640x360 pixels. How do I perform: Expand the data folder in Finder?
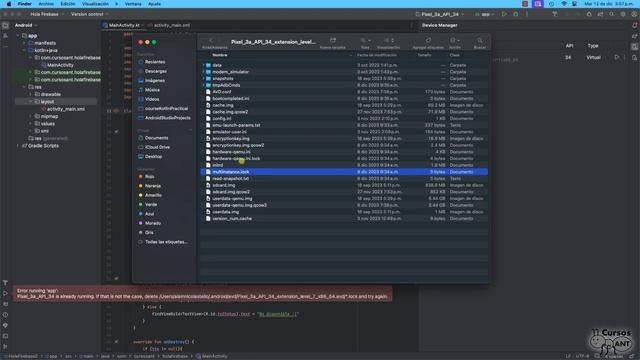pyautogui.click(x=203, y=65)
